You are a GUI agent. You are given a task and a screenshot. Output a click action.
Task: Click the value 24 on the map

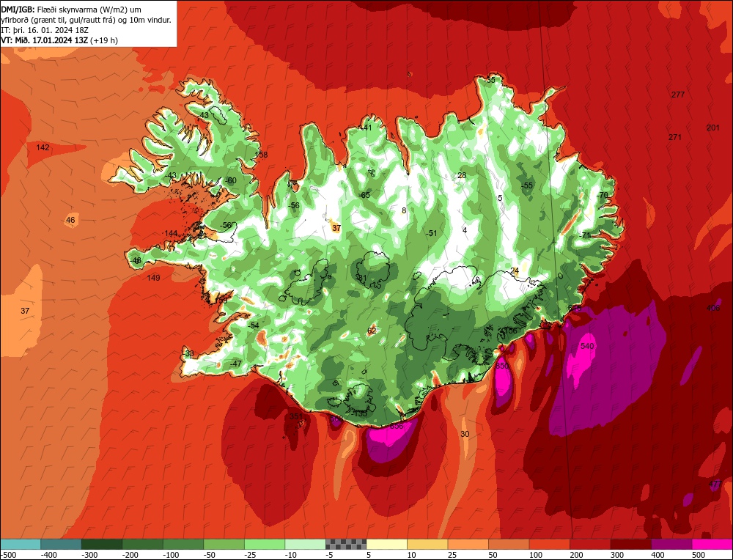tap(515, 270)
